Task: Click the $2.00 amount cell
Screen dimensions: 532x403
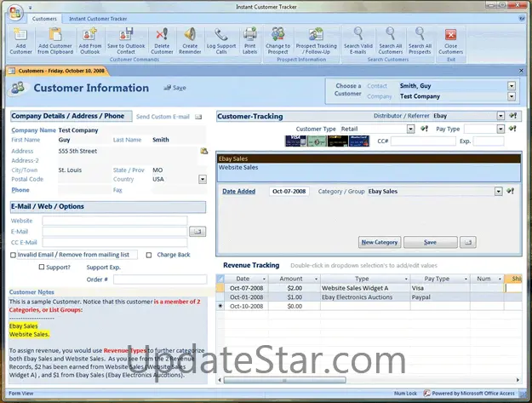Action: pyautogui.click(x=295, y=288)
